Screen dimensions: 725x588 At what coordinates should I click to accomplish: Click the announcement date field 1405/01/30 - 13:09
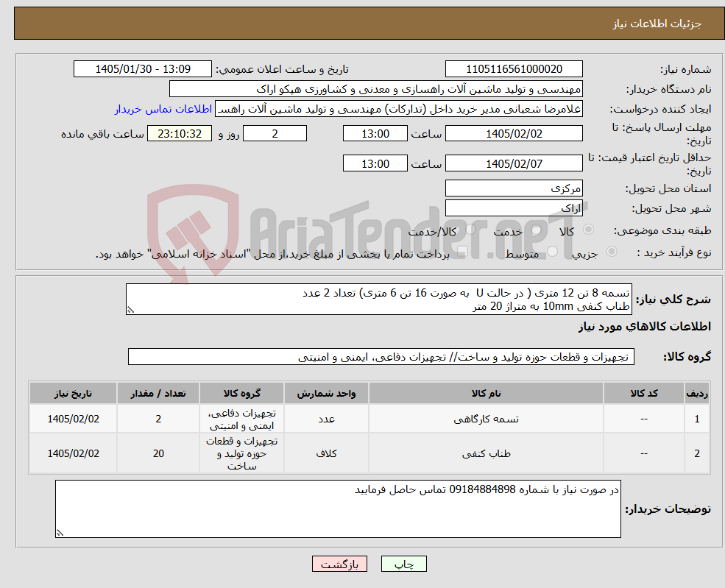tap(142, 69)
